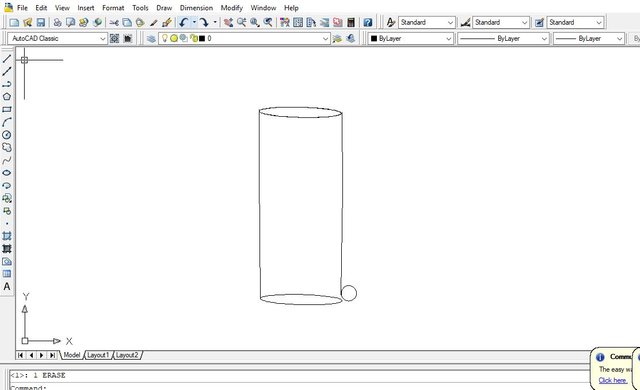Toggle layer 0 freeze sun icon
The width and height of the screenshot is (640, 390).
[174, 38]
